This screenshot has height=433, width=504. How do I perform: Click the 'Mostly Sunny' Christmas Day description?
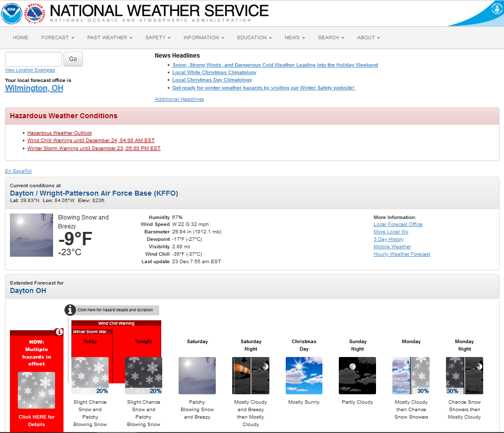pyautogui.click(x=304, y=402)
